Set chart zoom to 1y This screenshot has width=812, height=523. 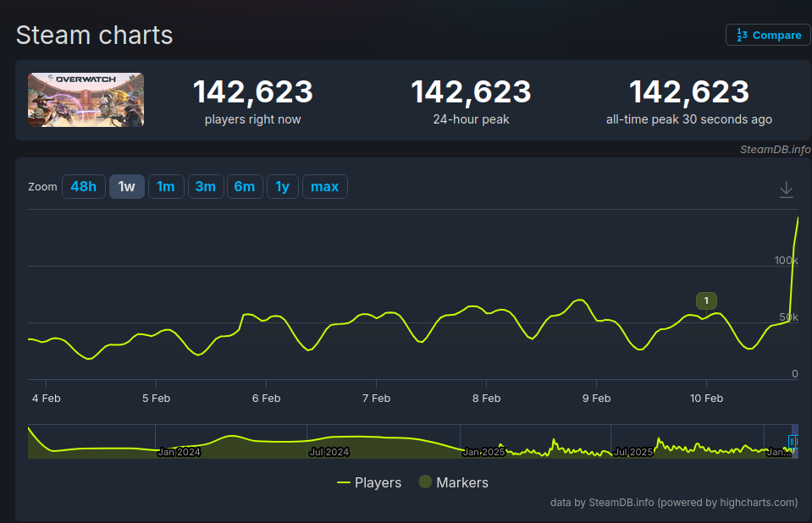[x=282, y=186]
